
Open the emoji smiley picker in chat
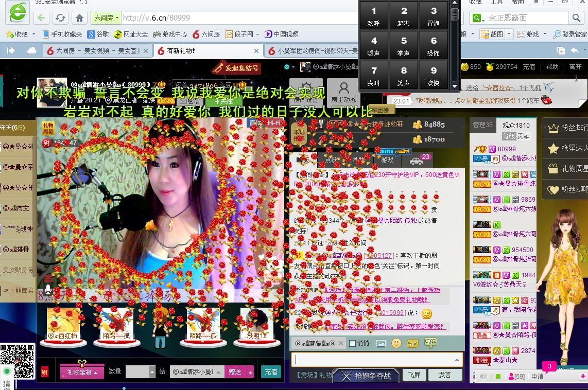pyautogui.click(x=396, y=343)
